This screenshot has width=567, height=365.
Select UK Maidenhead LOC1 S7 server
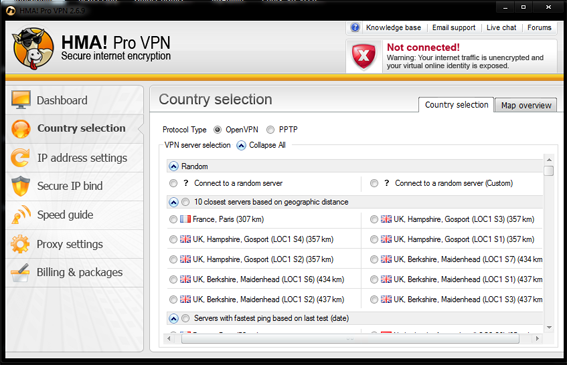point(374,259)
